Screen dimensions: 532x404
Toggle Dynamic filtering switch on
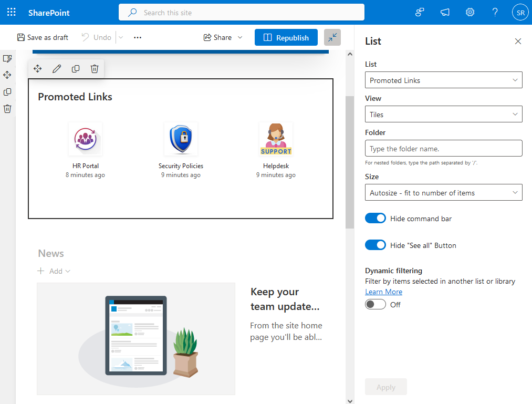pyautogui.click(x=375, y=305)
